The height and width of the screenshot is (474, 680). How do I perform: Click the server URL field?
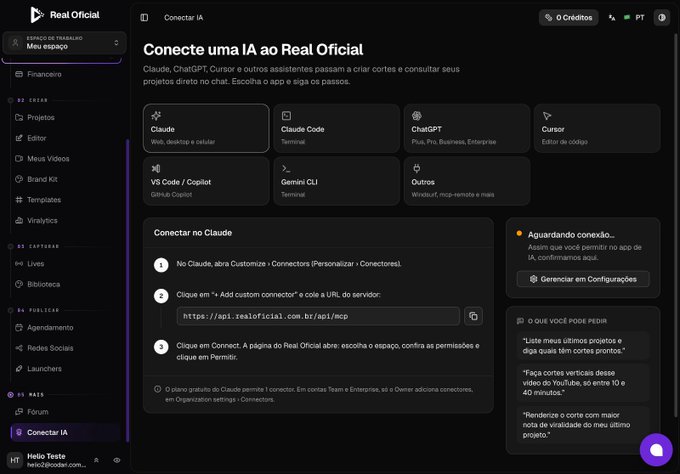(x=318, y=316)
